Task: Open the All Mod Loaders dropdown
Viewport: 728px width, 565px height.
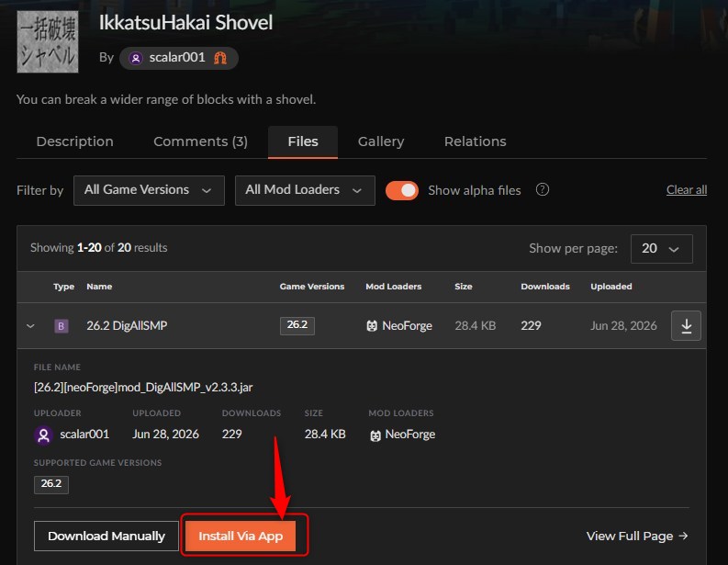Action: (x=305, y=190)
